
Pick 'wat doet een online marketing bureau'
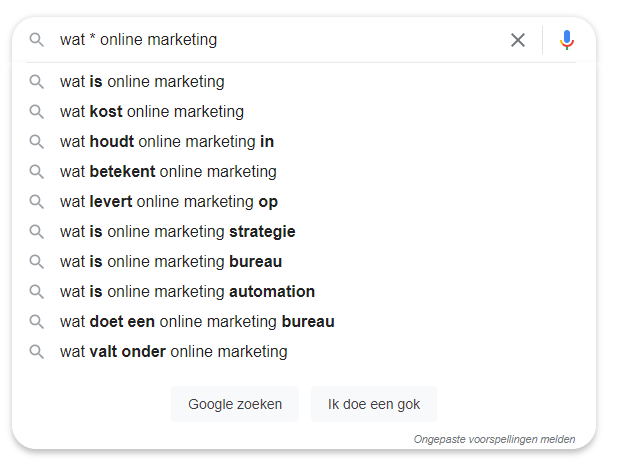197,322
